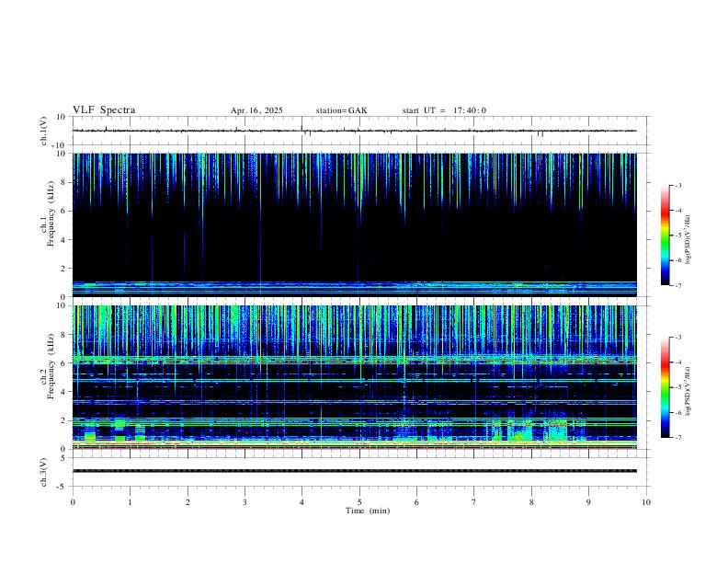Click the upper colorbar's log(PSD) label
Viewport: 728px width, 563px height.
[x=688, y=239]
